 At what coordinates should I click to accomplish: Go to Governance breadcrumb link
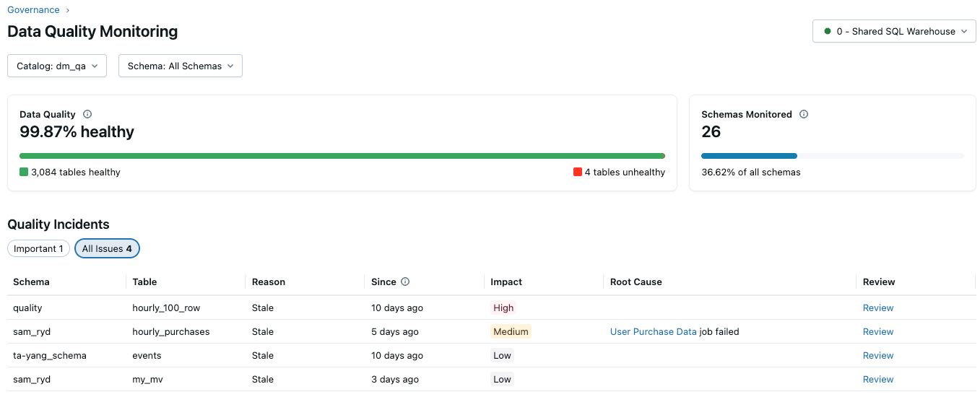[33, 10]
